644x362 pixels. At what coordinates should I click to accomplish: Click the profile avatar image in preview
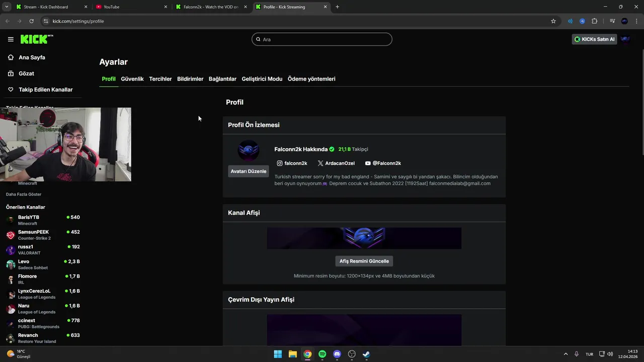(248, 150)
